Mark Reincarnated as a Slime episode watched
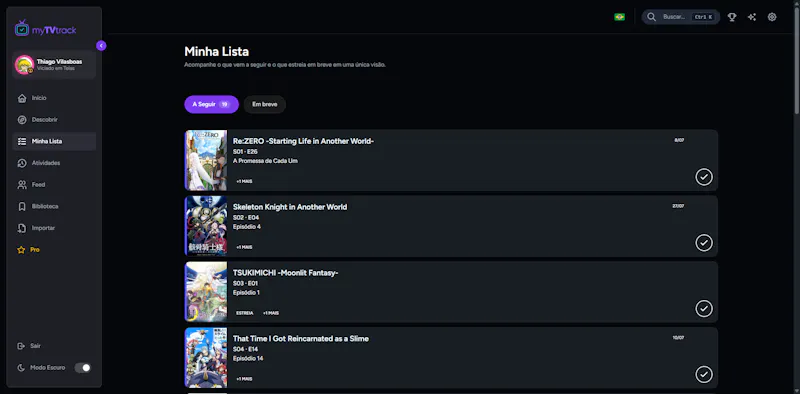The width and height of the screenshot is (800, 394). click(x=704, y=375)
